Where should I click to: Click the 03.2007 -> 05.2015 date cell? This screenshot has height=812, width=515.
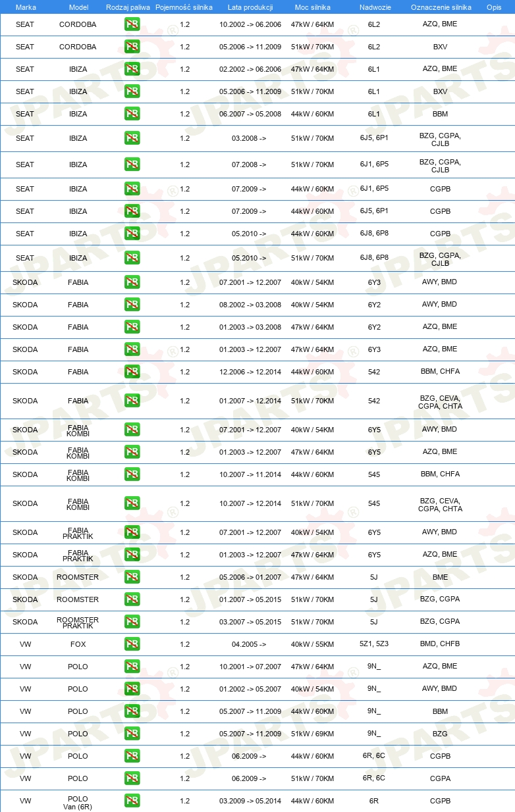250,622
